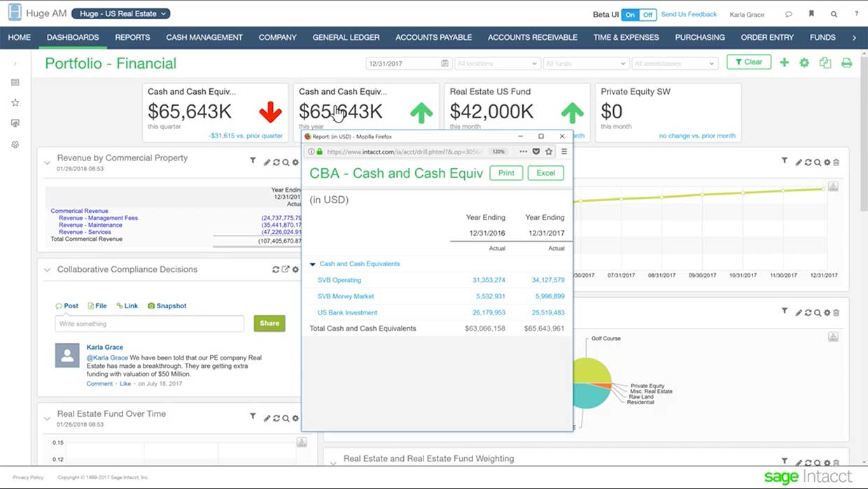Open dashboard settings green gear icon
Viewport: 868px width, 489px height.
pyautogui.click(x=804, y=62)
